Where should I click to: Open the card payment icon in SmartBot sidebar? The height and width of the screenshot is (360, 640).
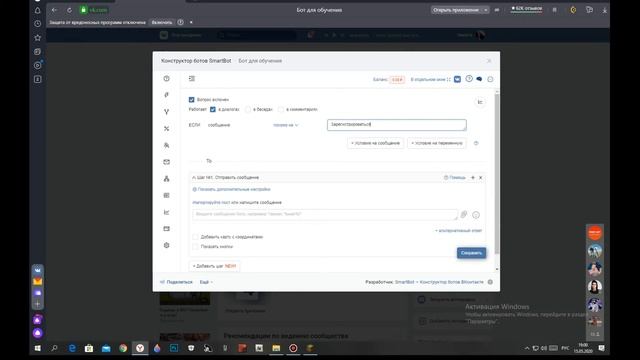(167, 229)
